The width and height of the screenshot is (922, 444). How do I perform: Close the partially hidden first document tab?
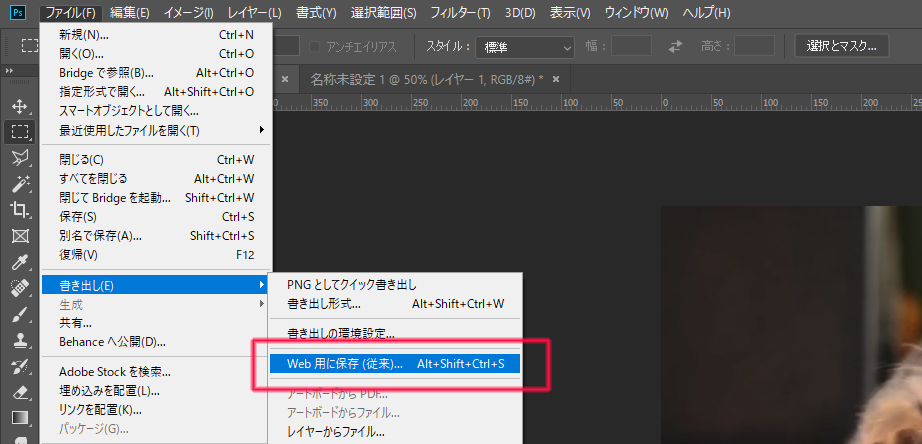point(285,79)
